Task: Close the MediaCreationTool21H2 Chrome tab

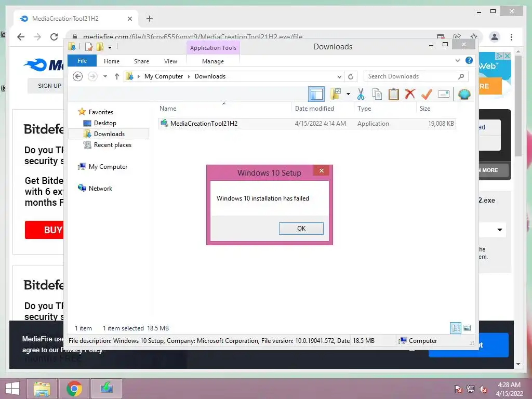Action: click(x=129, y=19)
